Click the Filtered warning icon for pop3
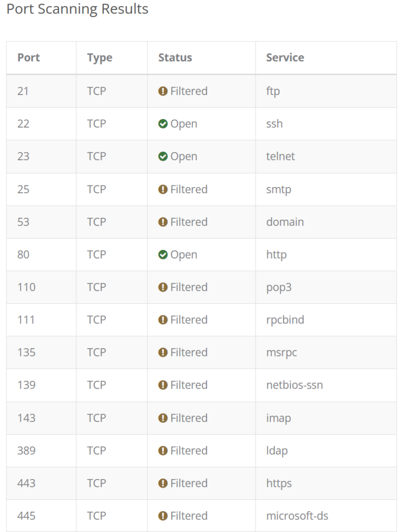The height and width of the screenshot is (532, 404). 163,287
